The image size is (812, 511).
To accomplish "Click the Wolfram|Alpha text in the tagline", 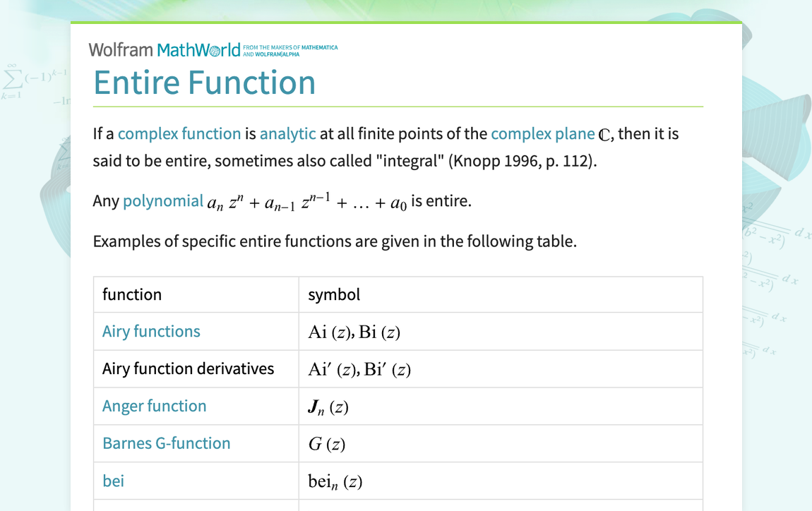I will pos(277,54).
